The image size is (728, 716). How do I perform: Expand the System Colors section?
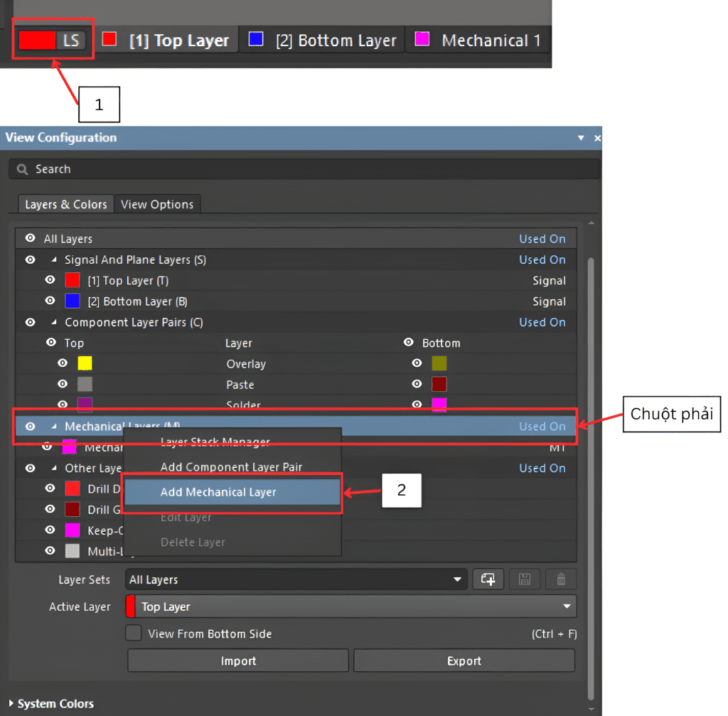[11, 703]
